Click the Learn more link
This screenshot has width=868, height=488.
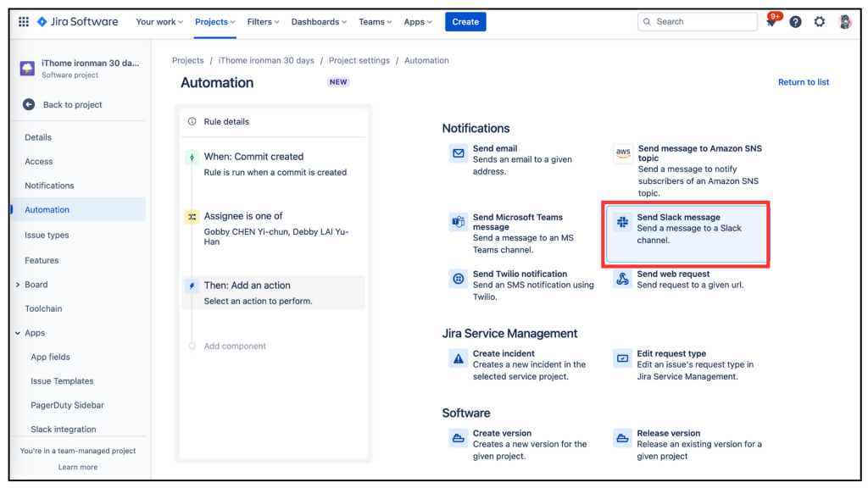[77, 468]
